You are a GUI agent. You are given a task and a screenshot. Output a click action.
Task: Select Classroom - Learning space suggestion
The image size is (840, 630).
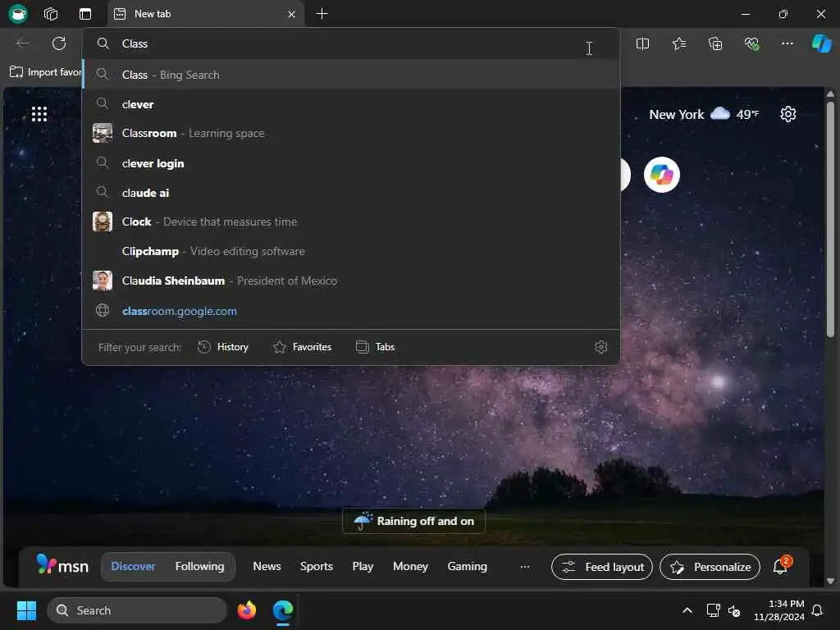point(351,134)
